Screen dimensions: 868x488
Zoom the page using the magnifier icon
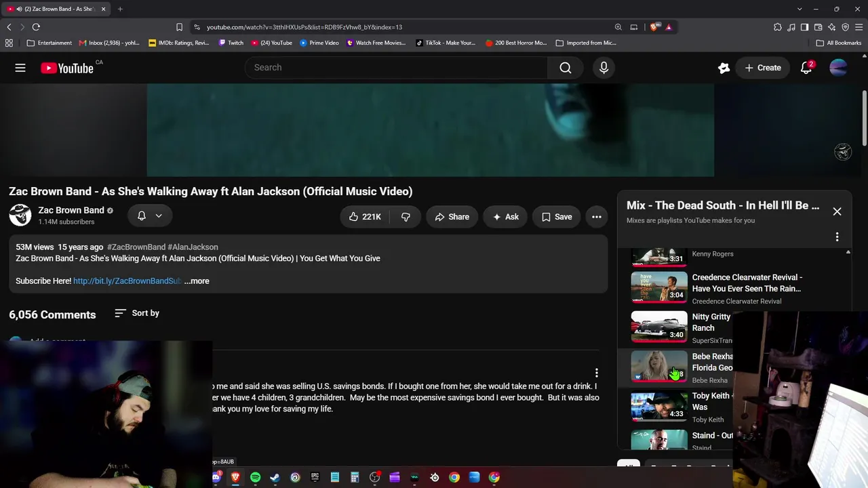click(618, 27)
